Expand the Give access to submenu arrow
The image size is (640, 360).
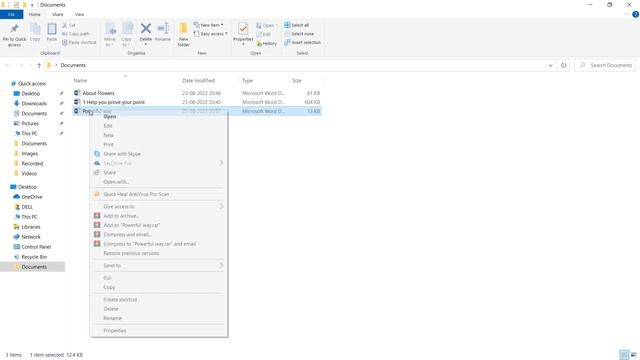pos(221,206)
